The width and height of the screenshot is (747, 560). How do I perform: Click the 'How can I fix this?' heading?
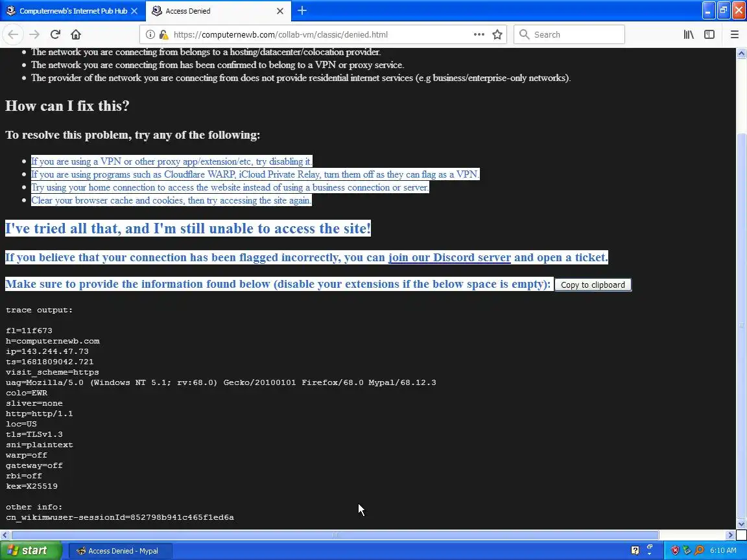(67, 106)
